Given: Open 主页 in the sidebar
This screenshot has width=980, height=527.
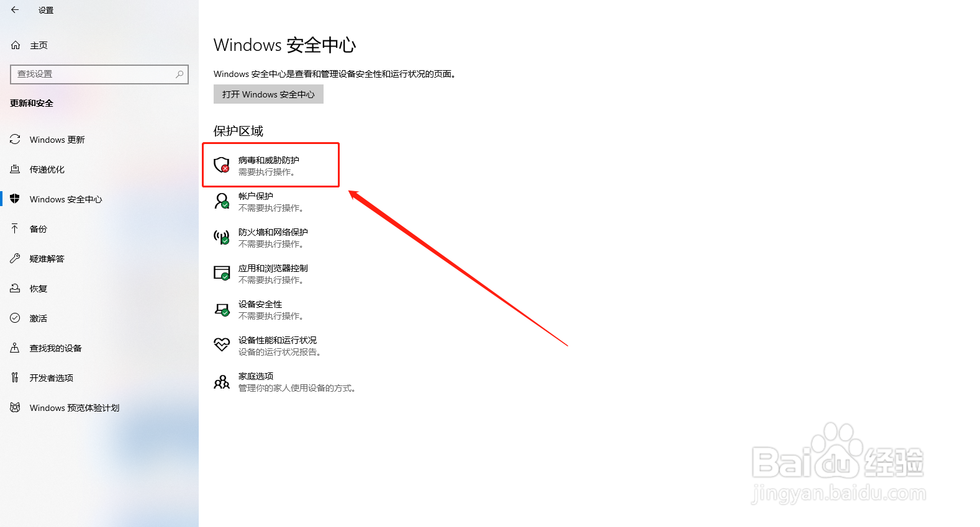Looking at the screenshot, I should pos(39,45).
